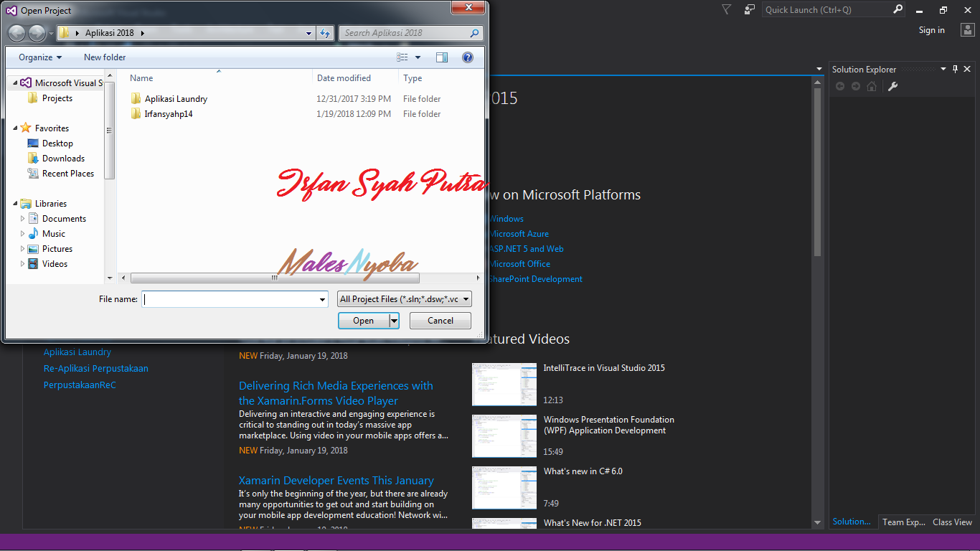Select Favorites in the navigation pane
The width and height of the screenshot is (980, 551).
click(x=52, y=128)
